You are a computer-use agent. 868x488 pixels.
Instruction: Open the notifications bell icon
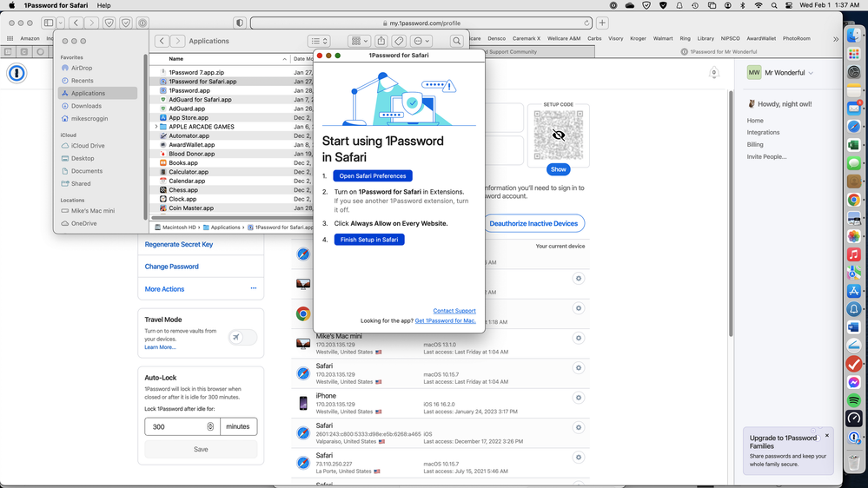point(714,73)
